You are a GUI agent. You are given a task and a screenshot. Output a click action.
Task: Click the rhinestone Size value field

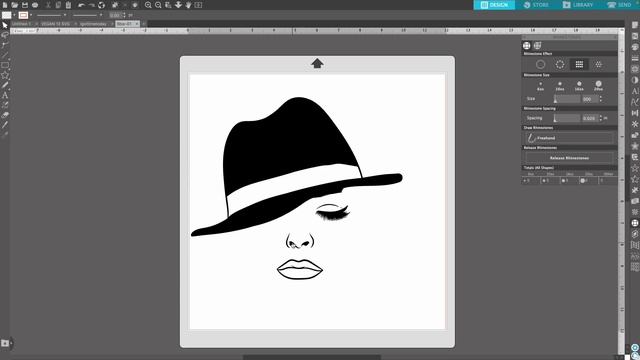coord(590,99)
